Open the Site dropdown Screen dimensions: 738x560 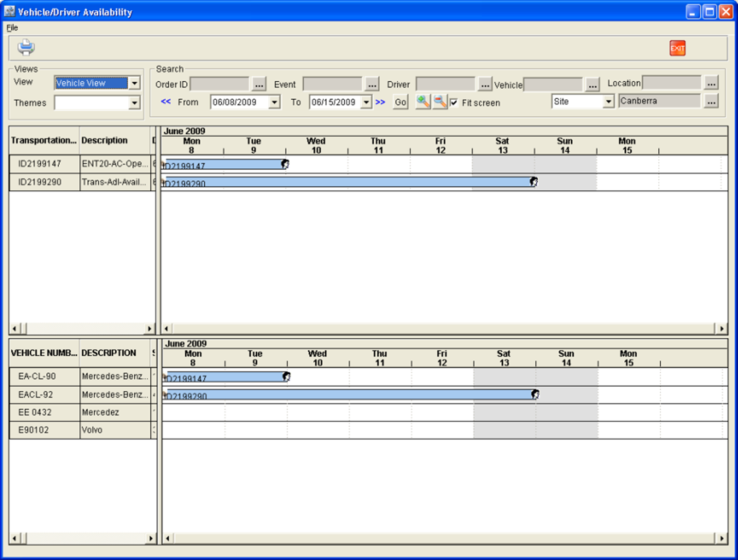point(608,101)
